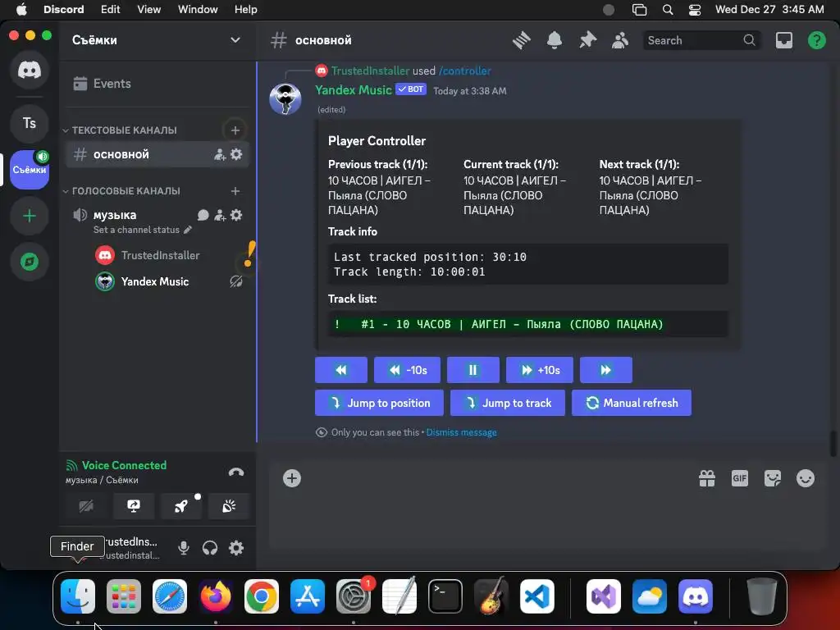Toggle microphone mute

tap(184, 548)
